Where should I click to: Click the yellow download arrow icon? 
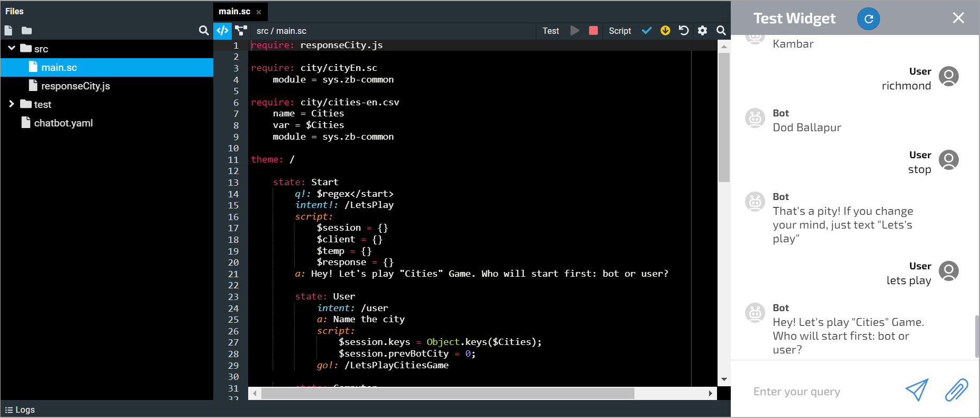[665, 31]
